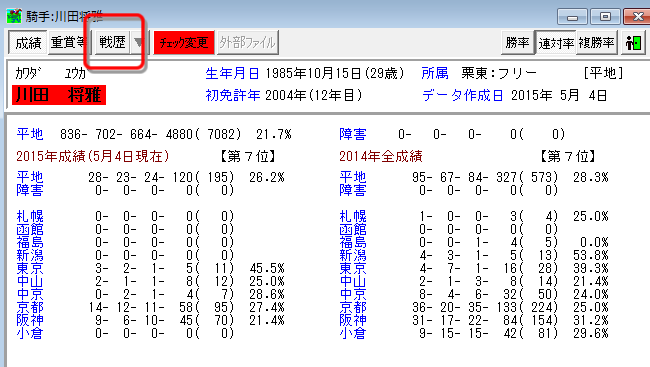
Task: Click 2015 平地 link with 28 wins
Action: pos(30,177)
